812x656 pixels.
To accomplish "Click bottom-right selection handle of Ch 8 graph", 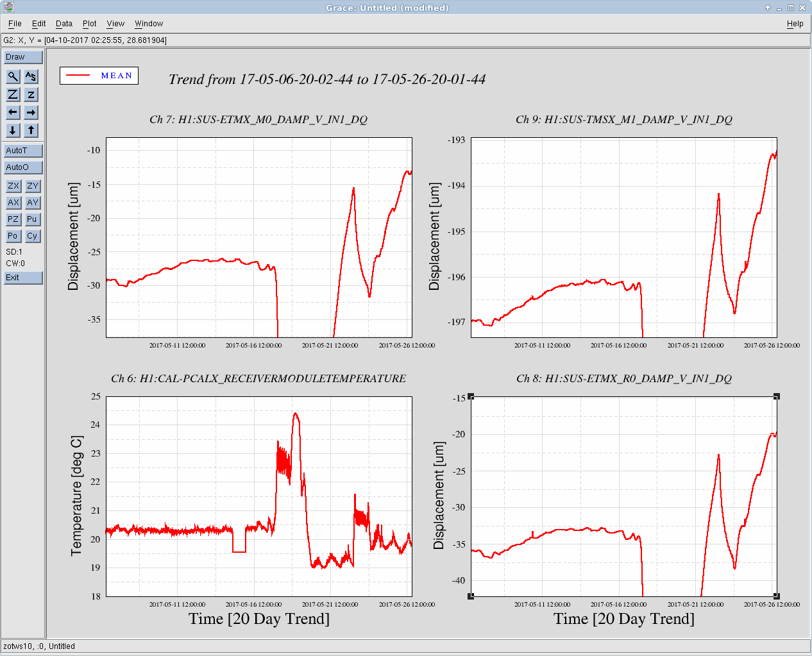I will pyautogui.click(x=777, y=596).
